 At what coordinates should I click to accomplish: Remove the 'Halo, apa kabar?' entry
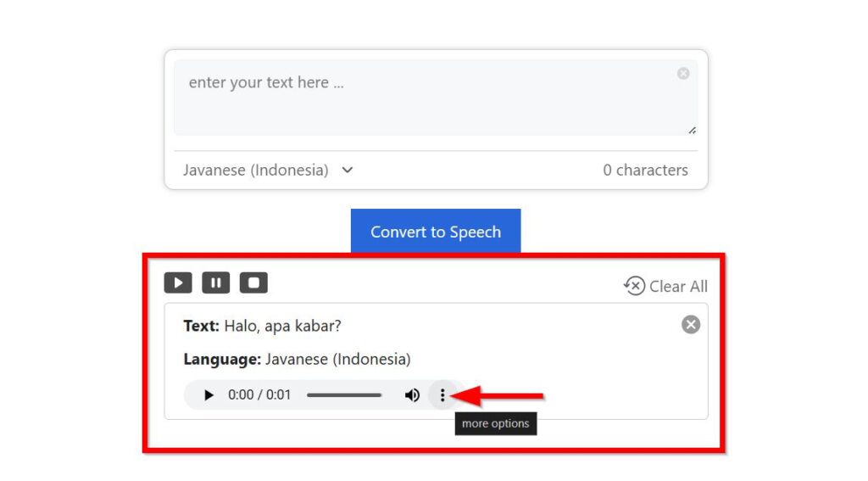pyautogui.click(x=691, y=324)
